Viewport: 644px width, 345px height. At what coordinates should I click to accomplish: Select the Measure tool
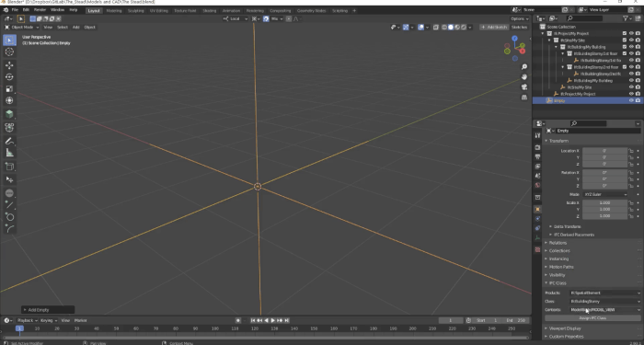pos(10,153)
